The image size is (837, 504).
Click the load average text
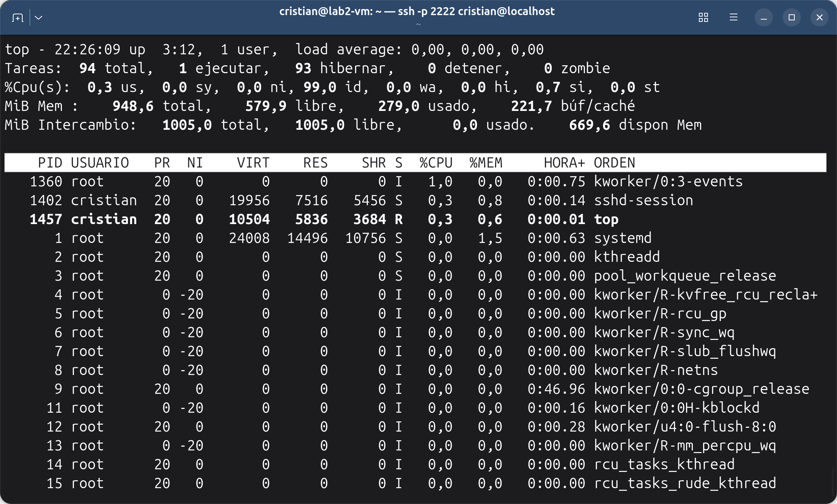coord(419,49)
